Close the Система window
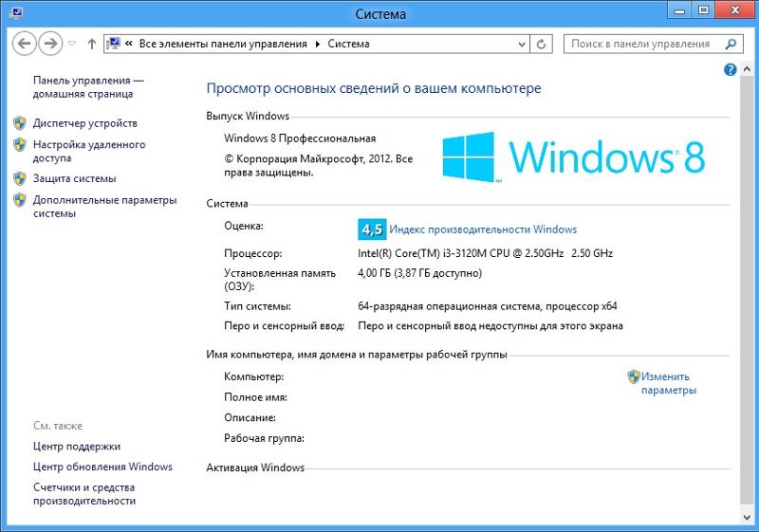759x532 pixels. click(734, 10)
